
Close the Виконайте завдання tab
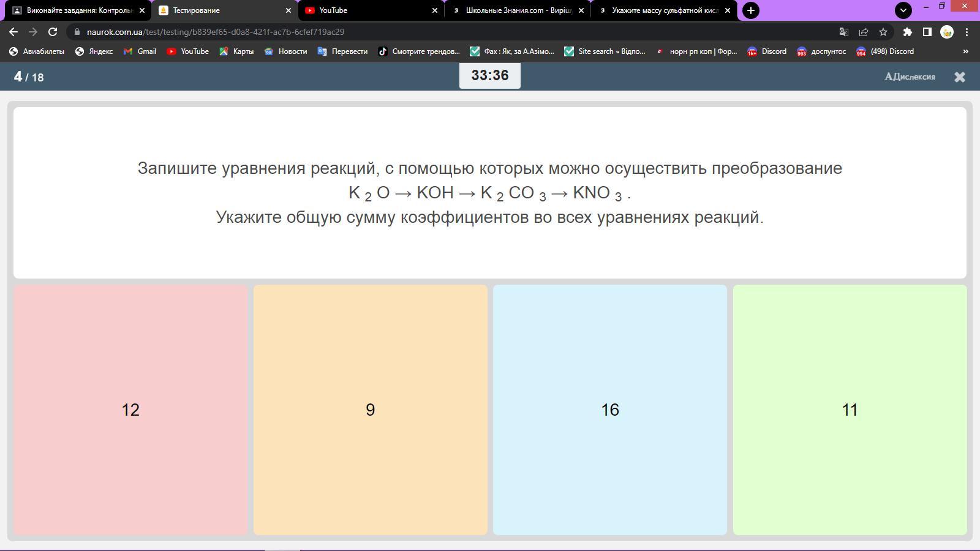coord(142,10)
